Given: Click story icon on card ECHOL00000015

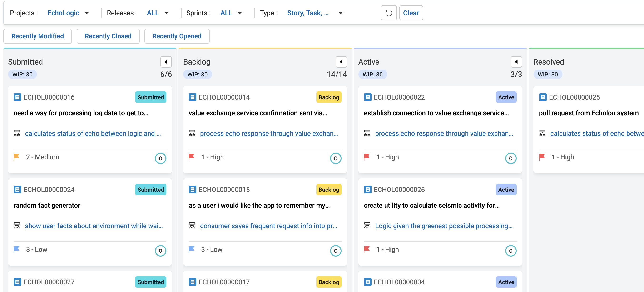Looking at the screenshot, I should click(192, 189).
